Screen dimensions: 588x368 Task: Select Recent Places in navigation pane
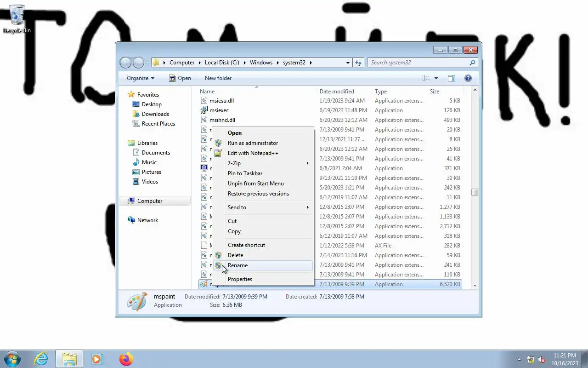[158, 124]
